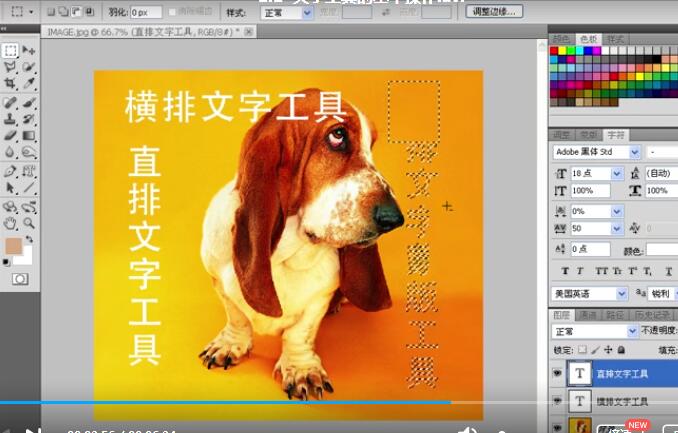
Task: Select the Zoom magnifier tool
Action: (29, 223)
